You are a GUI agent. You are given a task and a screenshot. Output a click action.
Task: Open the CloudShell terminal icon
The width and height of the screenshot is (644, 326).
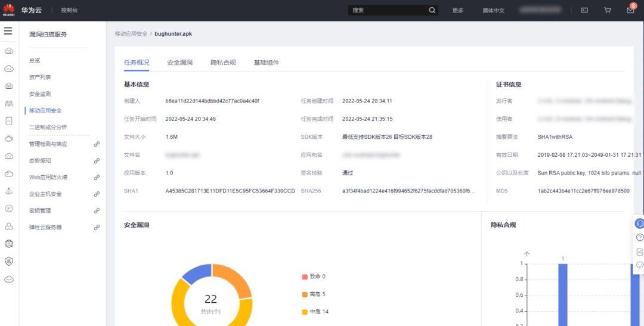(x=584, y=10)
